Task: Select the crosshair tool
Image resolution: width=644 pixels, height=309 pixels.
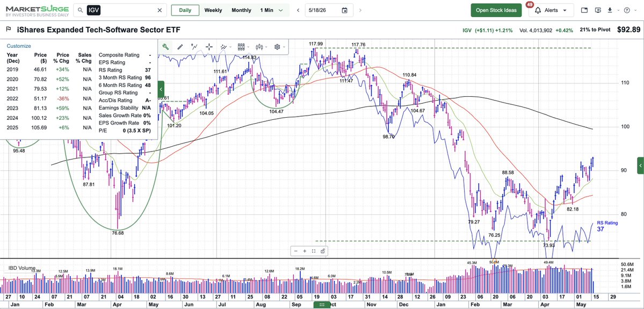Action: tap(208, 47)
